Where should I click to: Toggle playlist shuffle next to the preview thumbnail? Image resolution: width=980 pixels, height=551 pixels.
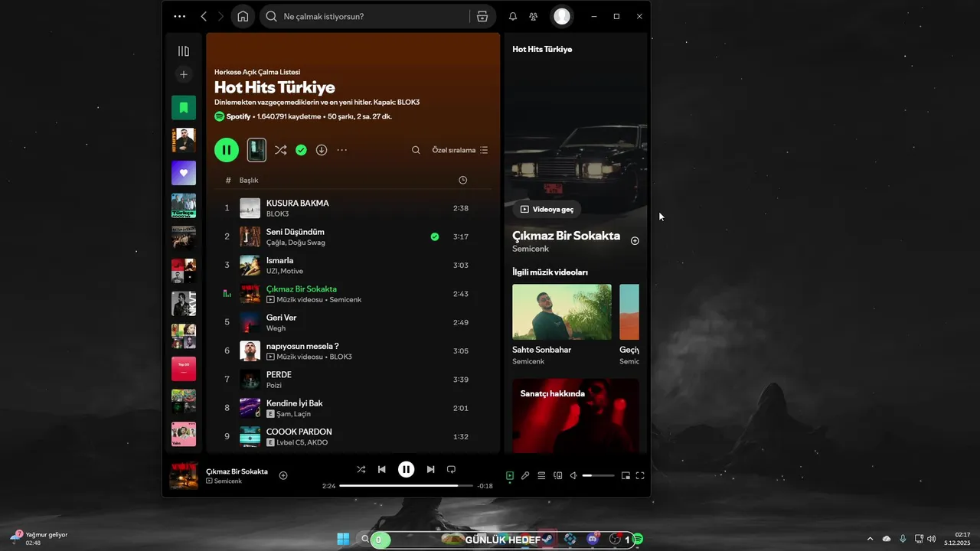(281, 150)
